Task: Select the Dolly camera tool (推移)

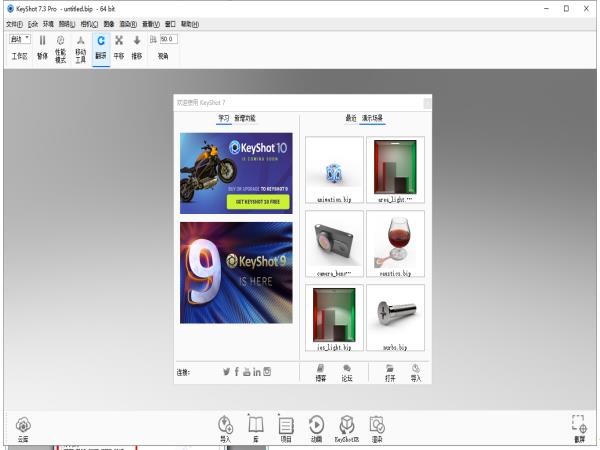Action: coord(137,49)
